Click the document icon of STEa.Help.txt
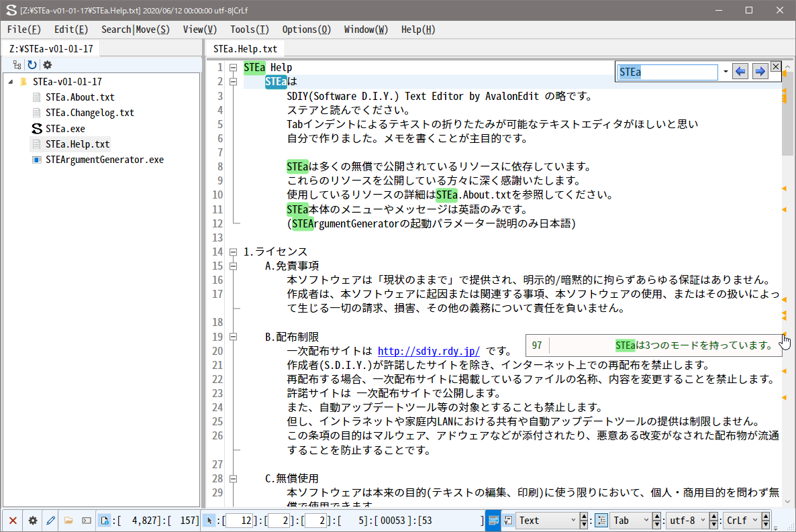The image size is (796, 532). (36, 144)
